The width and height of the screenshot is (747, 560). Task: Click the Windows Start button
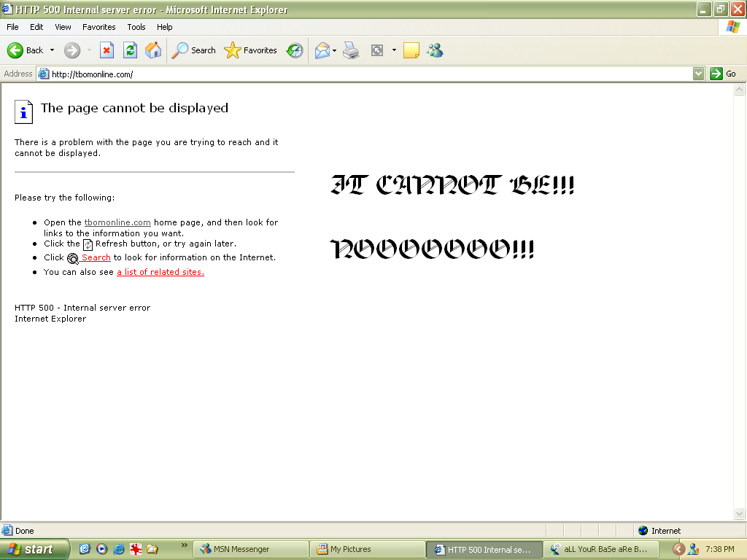point(34,549)
